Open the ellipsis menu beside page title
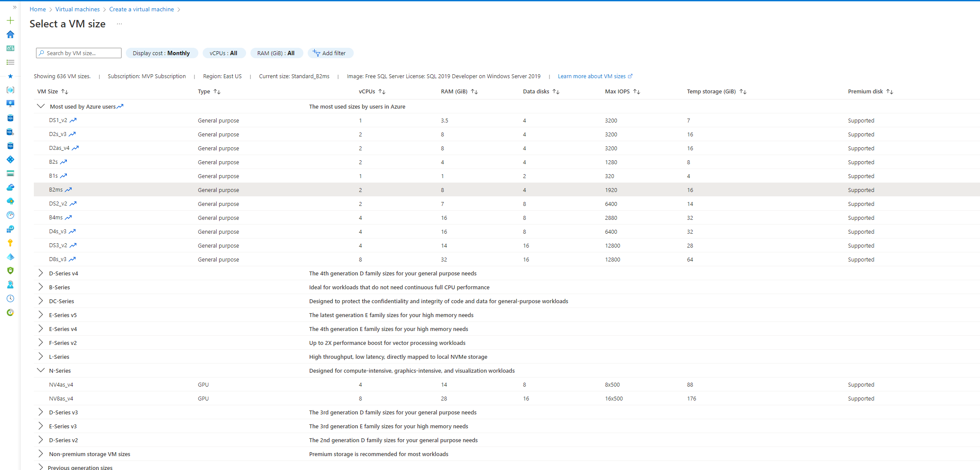The image size is (980, 470). pyautogui.click(x=119, y=24)
